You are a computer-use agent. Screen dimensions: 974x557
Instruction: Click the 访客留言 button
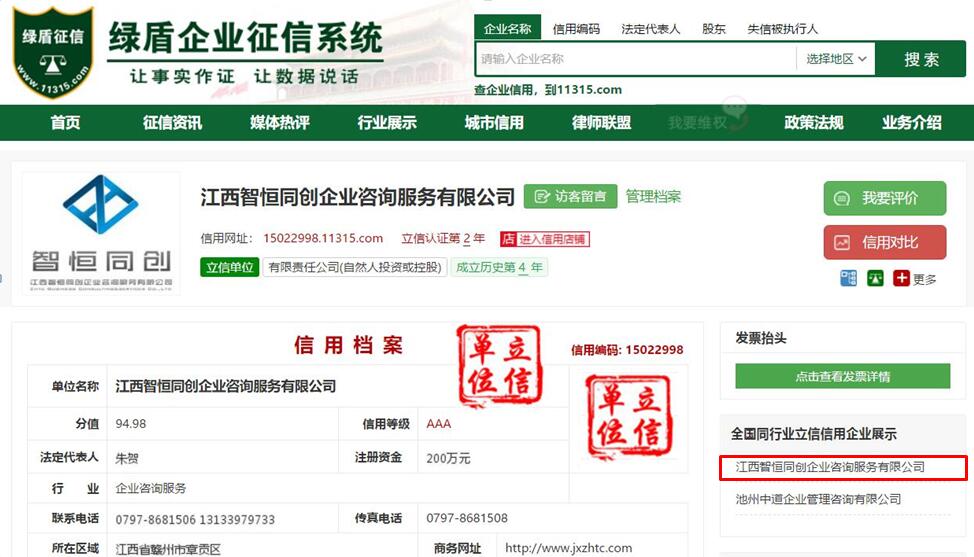[570, 196]
